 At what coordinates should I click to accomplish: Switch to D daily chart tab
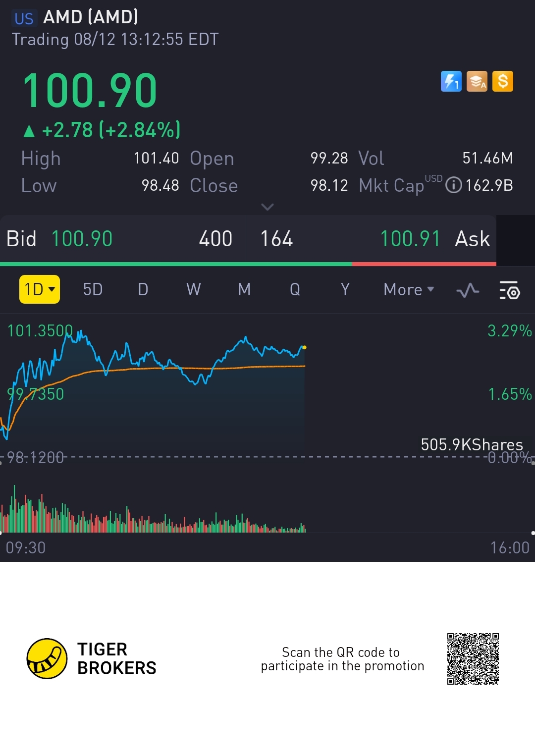tap(143, 289)
